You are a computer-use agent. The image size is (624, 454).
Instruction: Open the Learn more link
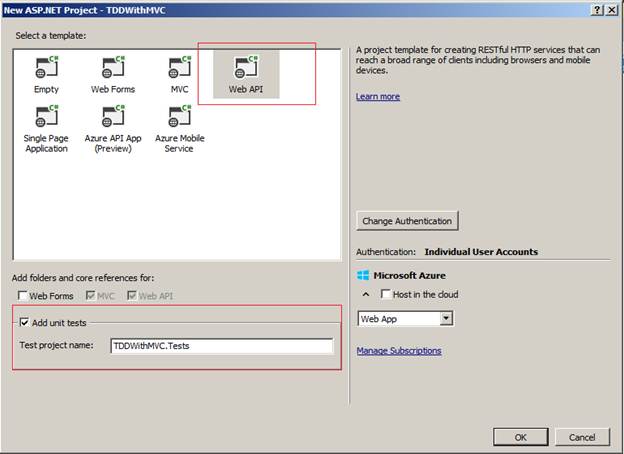(x=378, y=97)
